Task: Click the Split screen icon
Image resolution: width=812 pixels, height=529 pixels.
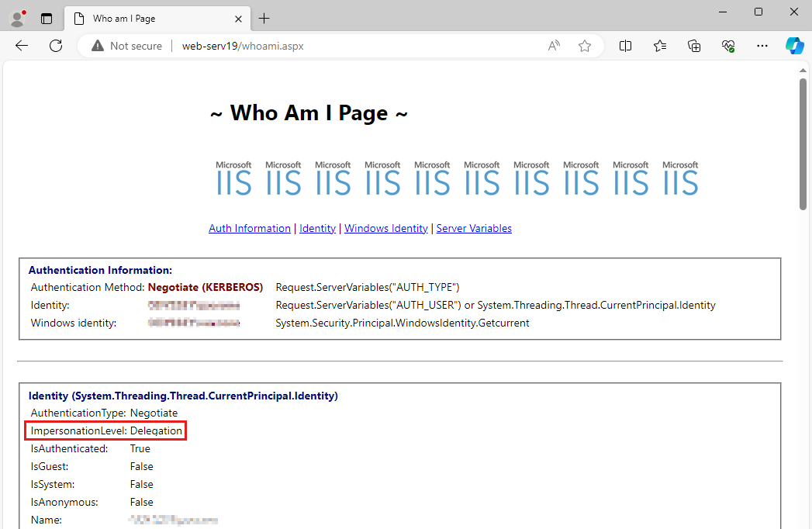Action: pyautogui.click(x=625, y=46)
